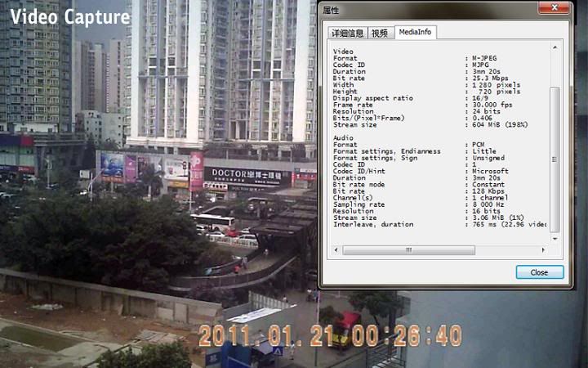Click the Unsigned sign value
Screen dimensions: 588x368
pyautogui.click(x=488, y=158)
